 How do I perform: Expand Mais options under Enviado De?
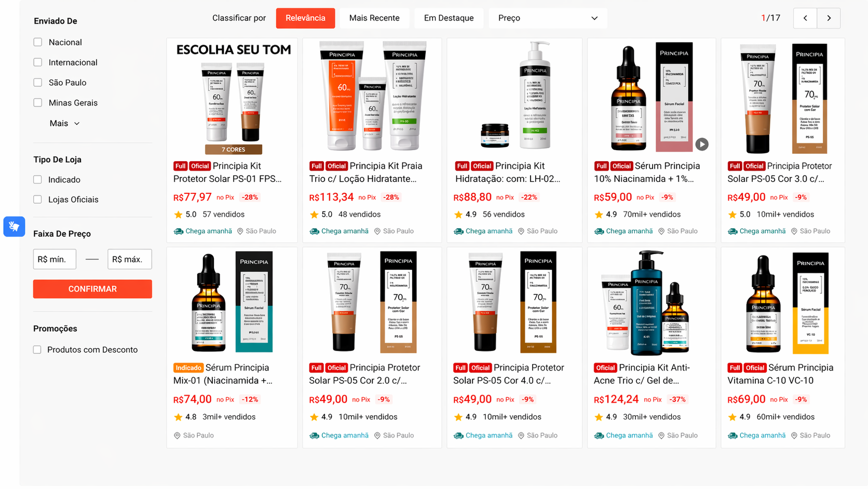(64, 124)
